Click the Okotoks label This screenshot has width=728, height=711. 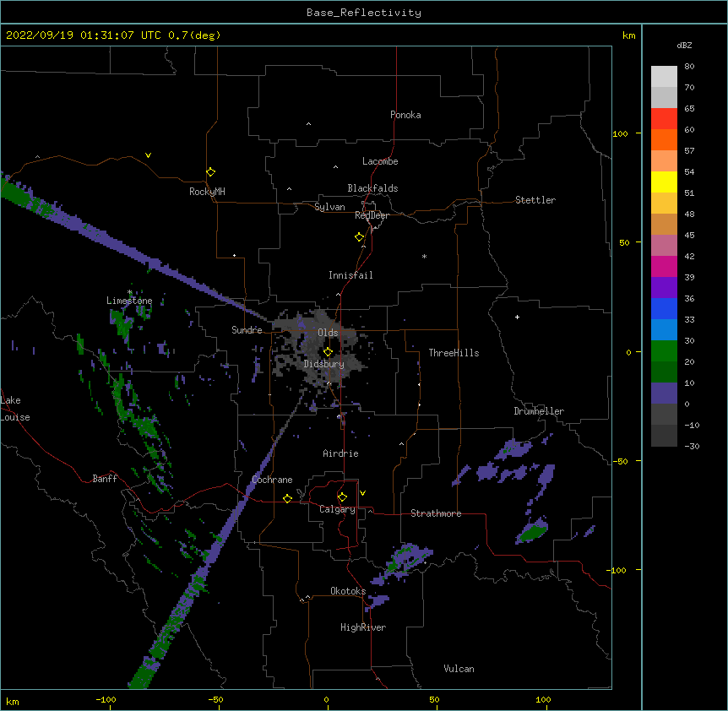(348, 591)
